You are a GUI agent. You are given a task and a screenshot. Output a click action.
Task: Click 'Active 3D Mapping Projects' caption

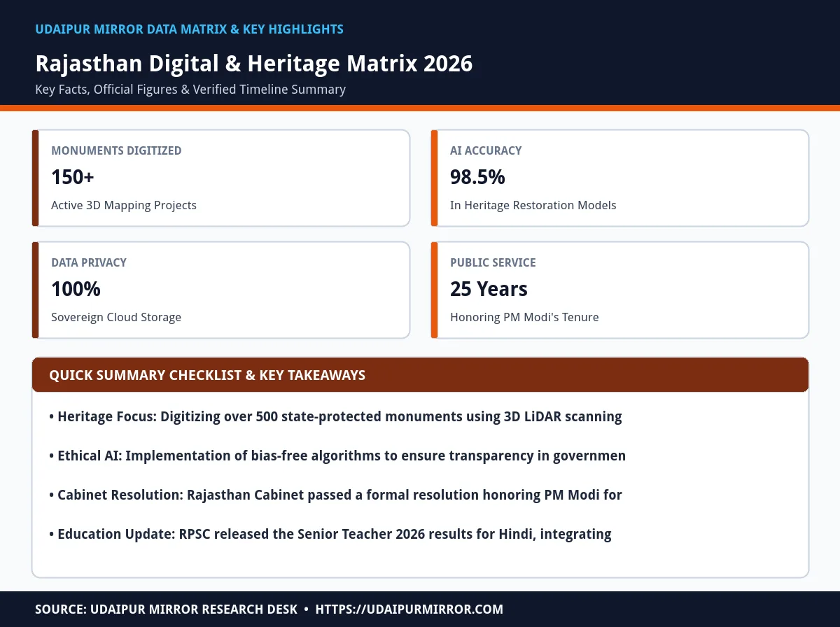[124, 205]
